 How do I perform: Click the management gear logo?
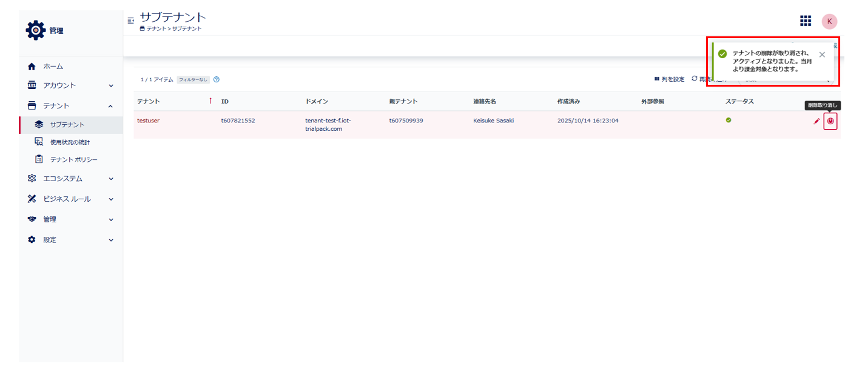35,30
